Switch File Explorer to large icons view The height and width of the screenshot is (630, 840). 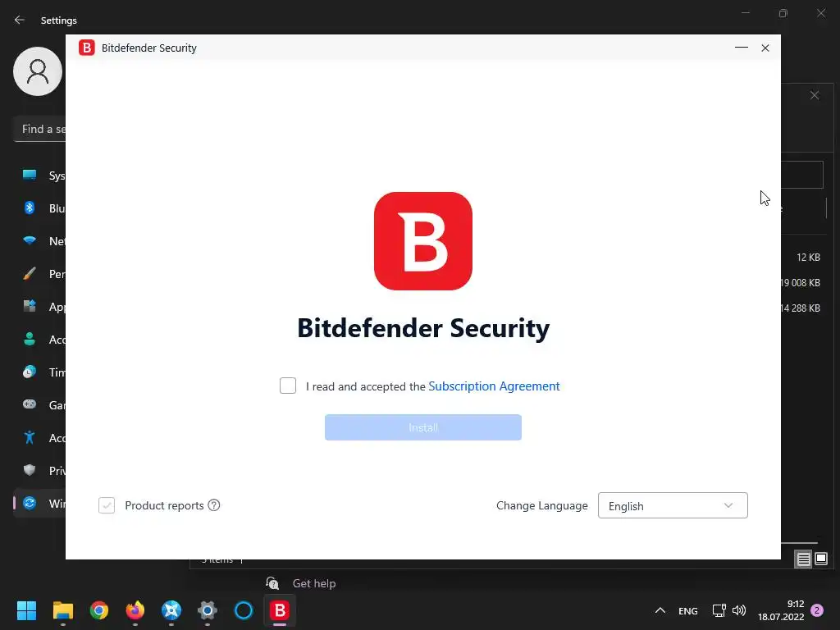click(821, 559)
